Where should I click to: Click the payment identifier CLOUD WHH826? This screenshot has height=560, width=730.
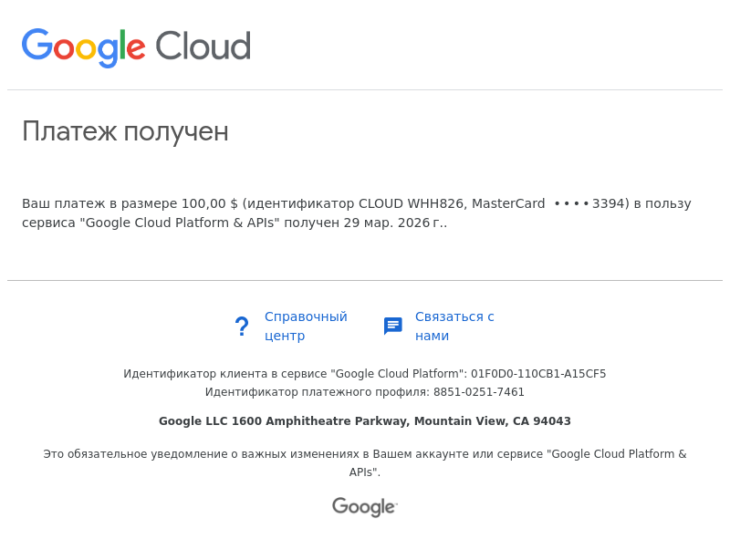412,203
